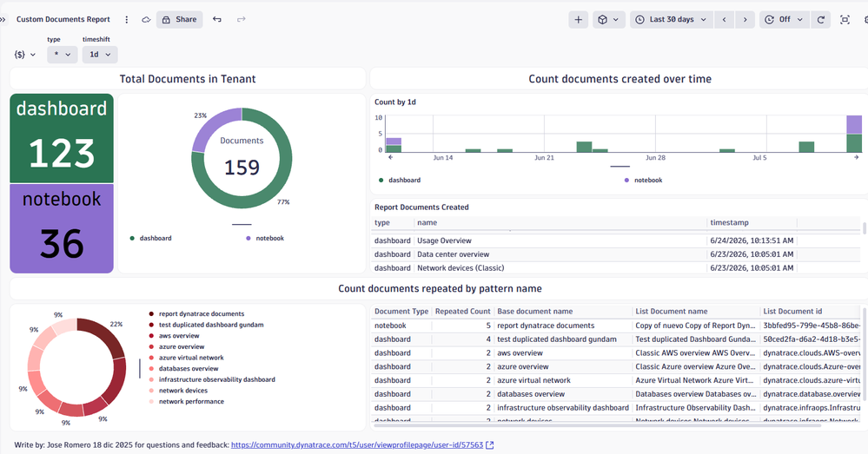Screen dimensions: 868x454
Task: Undo the last change with back arrow
Action: click(x=217, y=19)
